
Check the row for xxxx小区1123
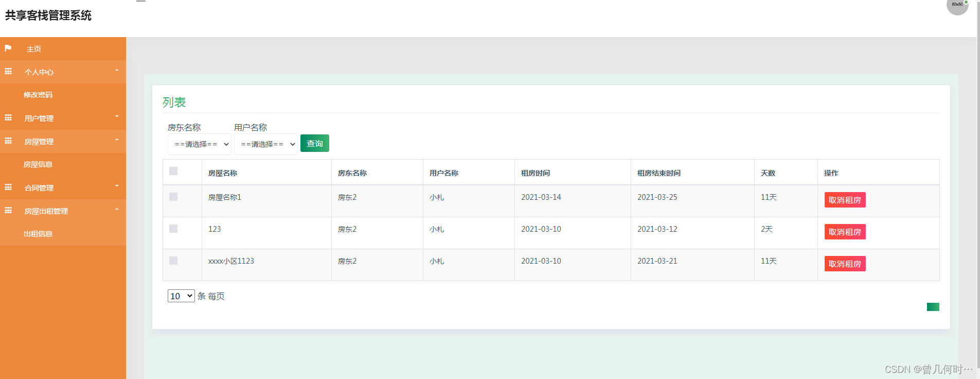[173, 261]
